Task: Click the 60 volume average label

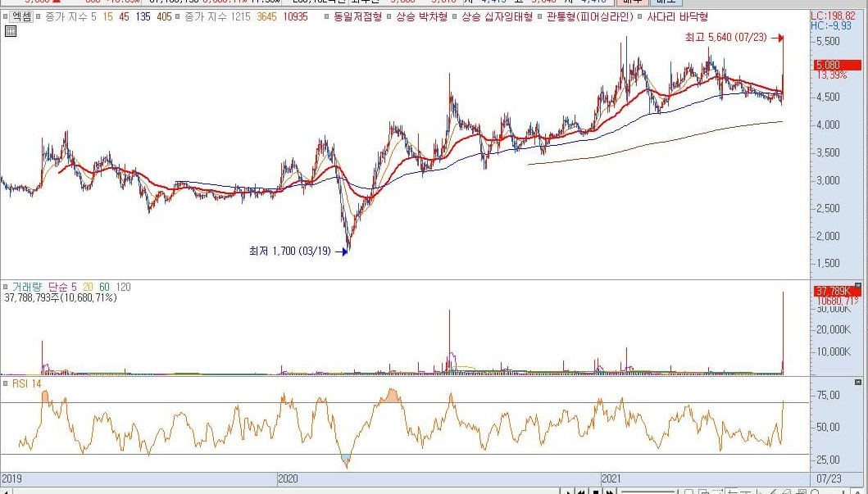Action: 105,287
